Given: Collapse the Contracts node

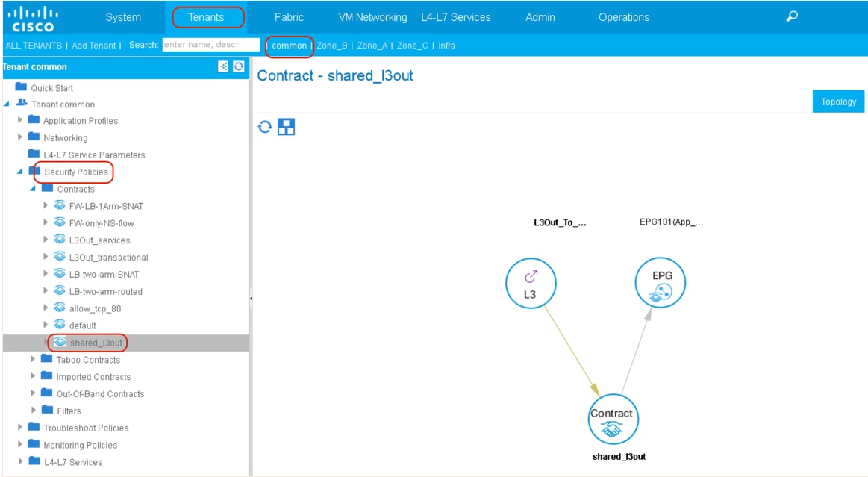Looking at the screenshot, I should point(33,189).
